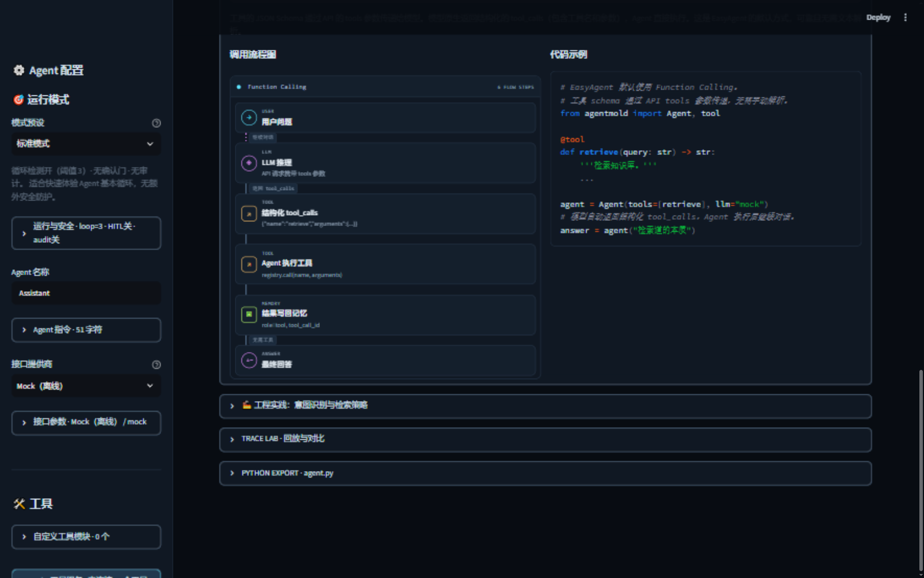Click the code line starting 'answer = agent'
This screenshot has height=578, width=924.
pyautogui.click(x=628, y=230)
